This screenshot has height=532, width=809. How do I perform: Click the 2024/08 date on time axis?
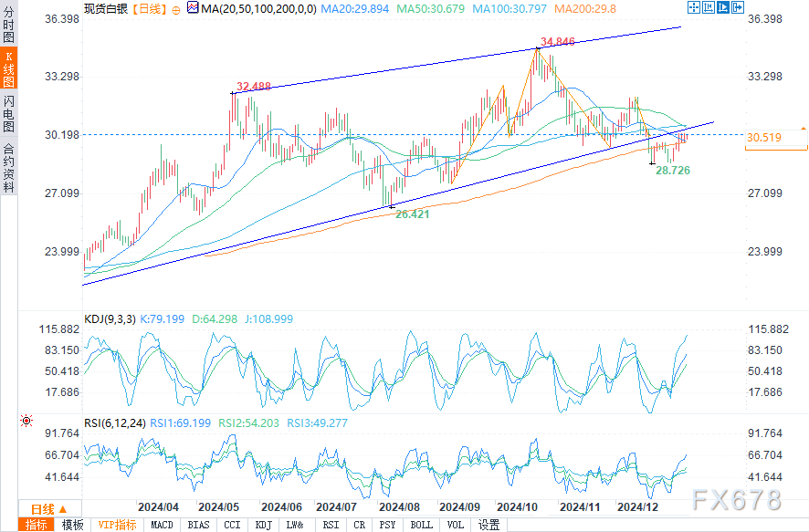click(x=399, y=507)
